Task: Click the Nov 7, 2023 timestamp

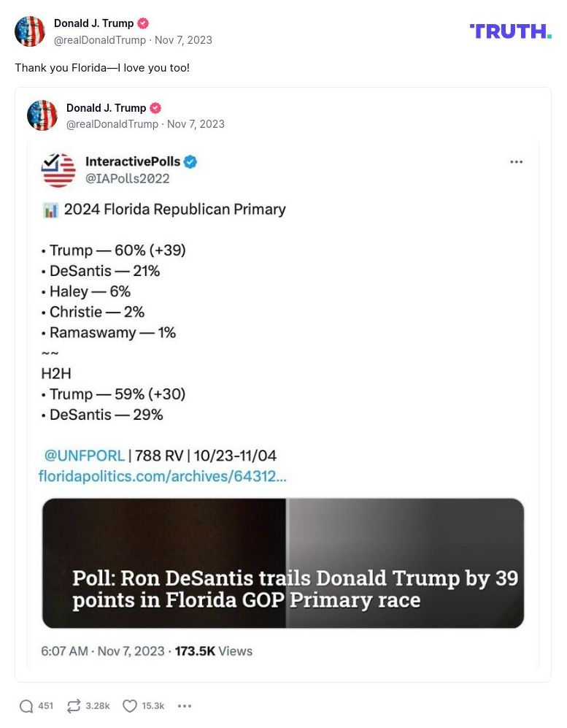Action: click(183, 40)
